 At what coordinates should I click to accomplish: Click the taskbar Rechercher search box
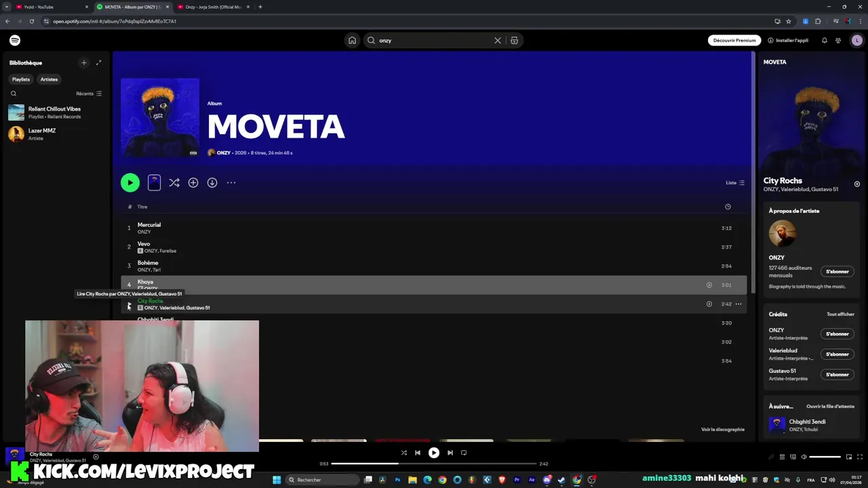pos(322,480)
